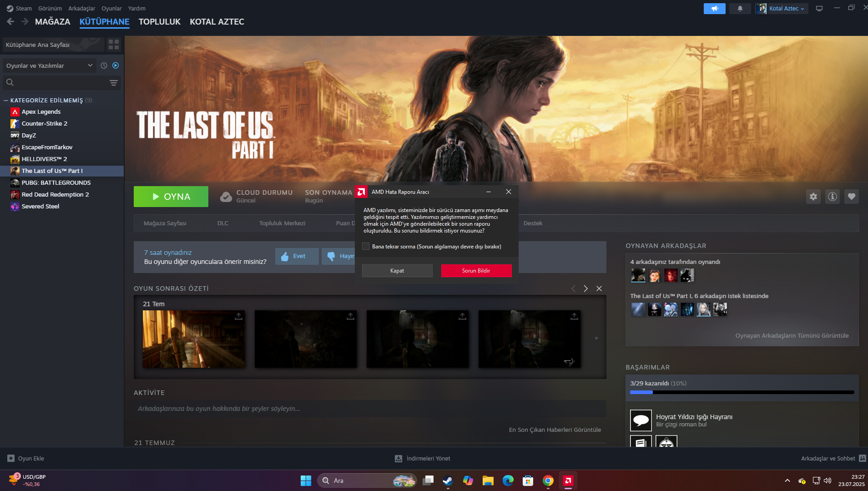Show ready-to-play games filter icon
Screen dimensions: 868x491
(116, 66)
